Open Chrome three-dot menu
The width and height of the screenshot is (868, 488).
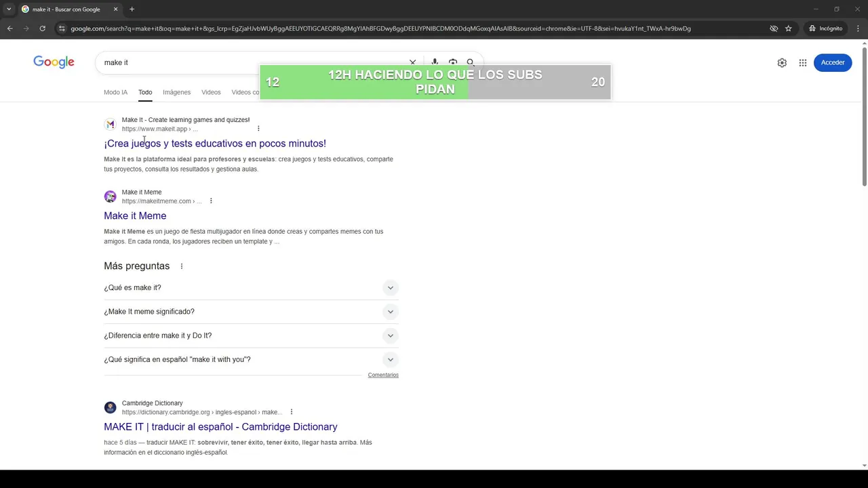click(859, 28)
